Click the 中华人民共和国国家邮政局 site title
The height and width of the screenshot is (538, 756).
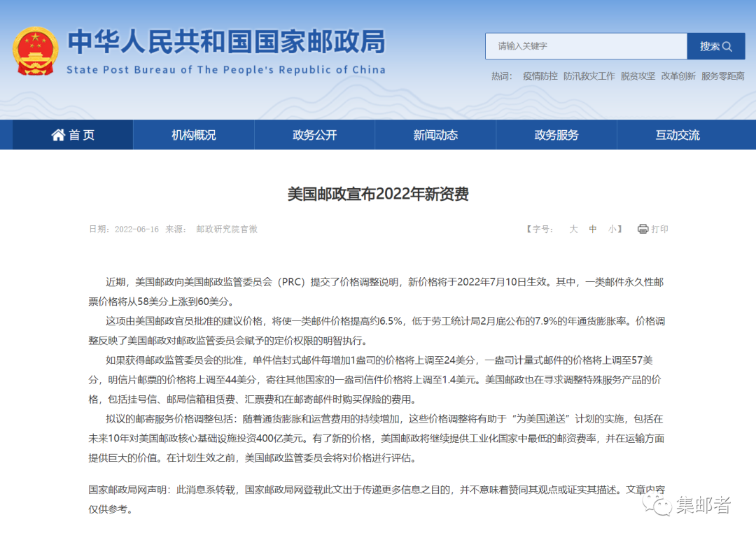coord(226,41)
